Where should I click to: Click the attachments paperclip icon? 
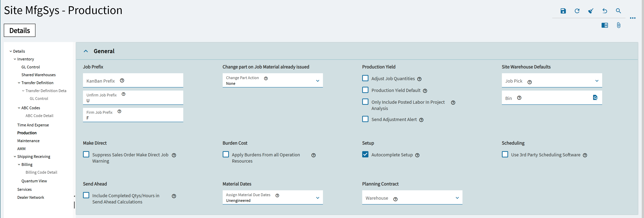pyautogui.click(x=619, y=25)
